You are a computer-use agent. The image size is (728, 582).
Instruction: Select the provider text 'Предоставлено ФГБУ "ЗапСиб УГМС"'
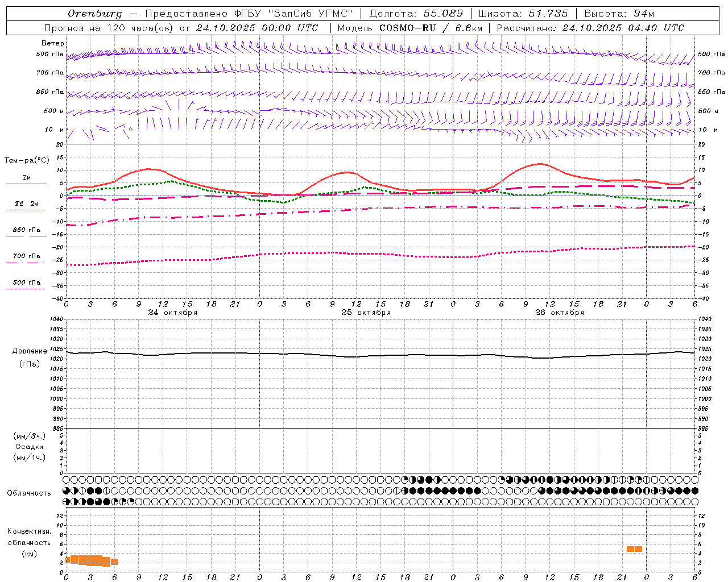click(249, 14)
